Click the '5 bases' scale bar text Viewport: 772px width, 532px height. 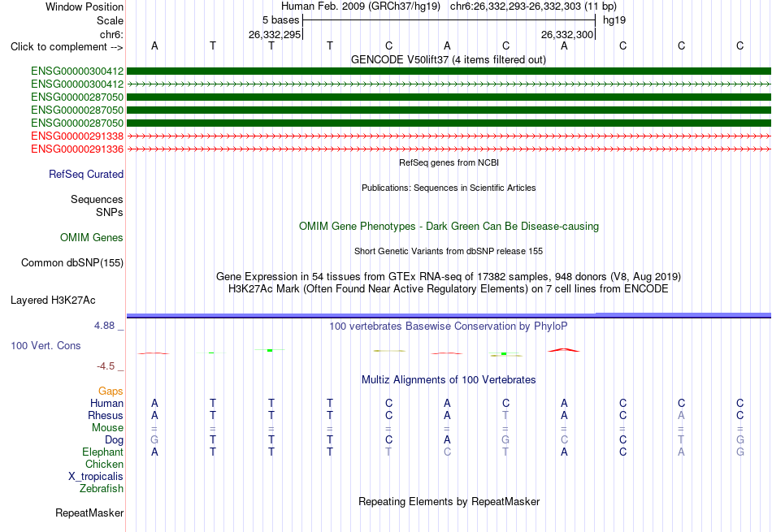click(x=280, y=20)
